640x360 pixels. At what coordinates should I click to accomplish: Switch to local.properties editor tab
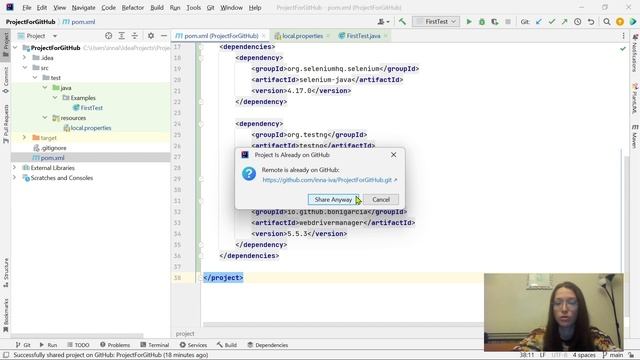(302, 36)
